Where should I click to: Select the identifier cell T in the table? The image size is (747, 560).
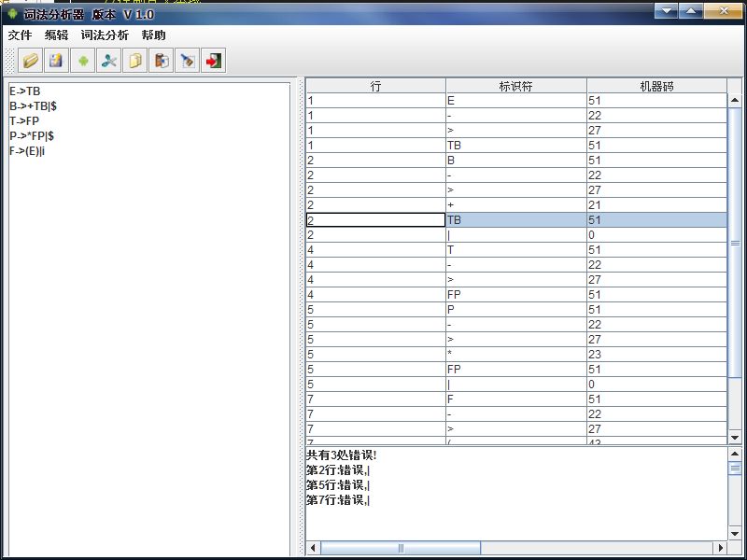(516, 250)
